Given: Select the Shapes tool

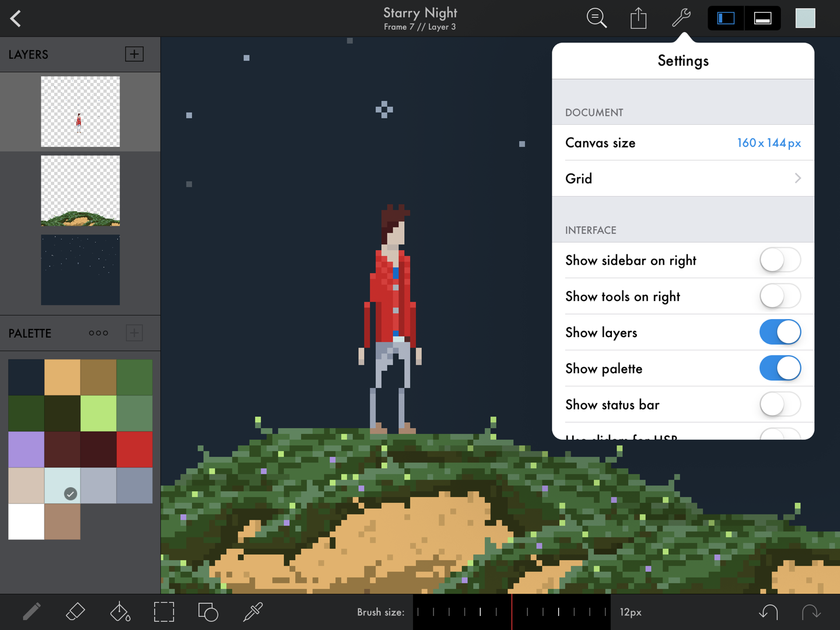Looking at the screenshot, I should click(x=208, y=612).
